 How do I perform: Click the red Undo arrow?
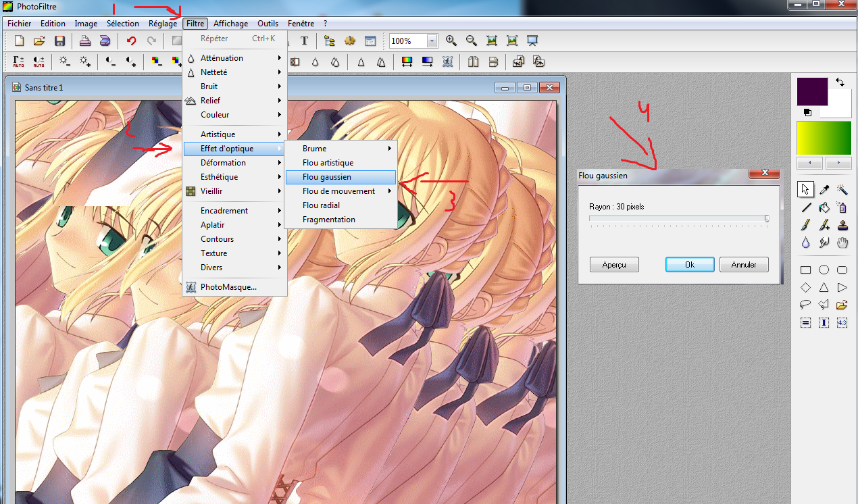[132, 41]
